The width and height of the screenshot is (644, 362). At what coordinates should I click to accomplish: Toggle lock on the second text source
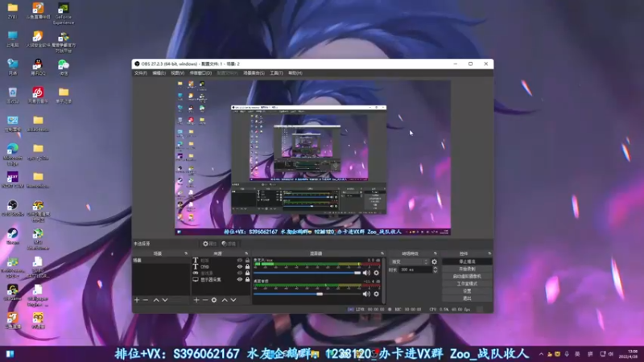coord(247,267)
